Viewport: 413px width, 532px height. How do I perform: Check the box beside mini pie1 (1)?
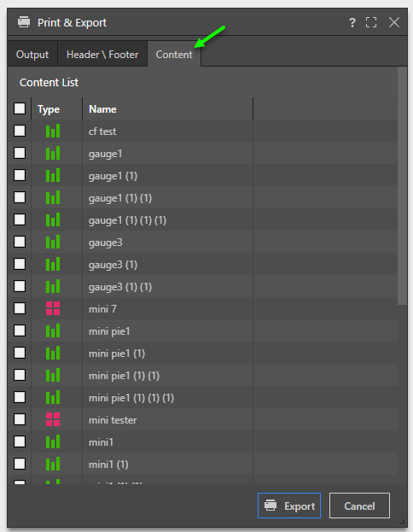(x=20, y=353)
